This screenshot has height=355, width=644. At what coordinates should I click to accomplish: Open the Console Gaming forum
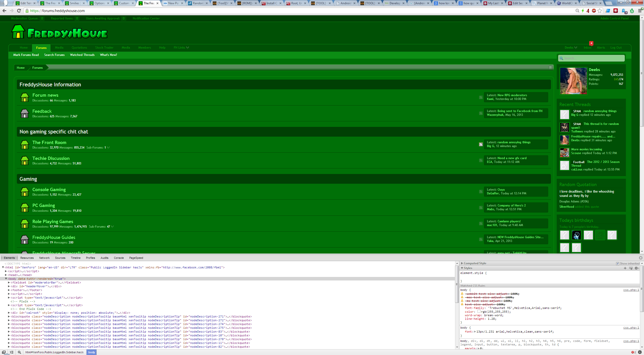49,190
